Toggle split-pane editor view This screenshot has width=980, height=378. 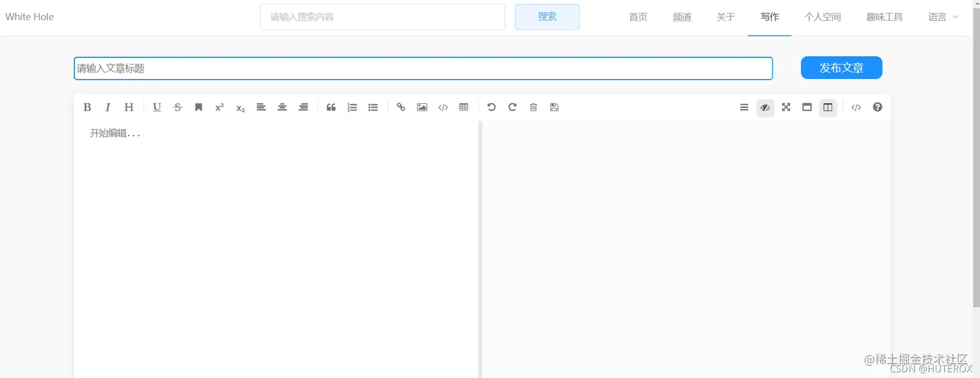coord(828,107)
